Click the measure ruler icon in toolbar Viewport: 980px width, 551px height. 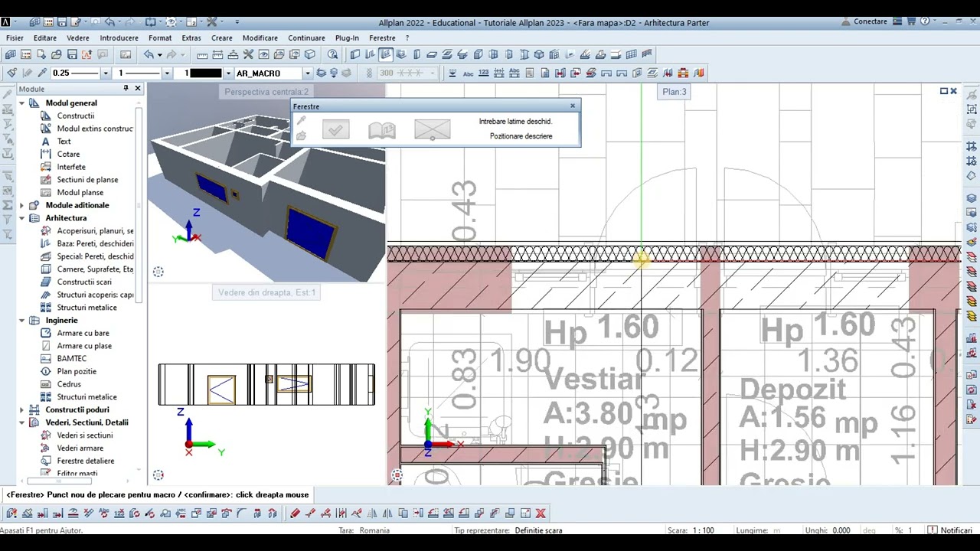(202, 54)
